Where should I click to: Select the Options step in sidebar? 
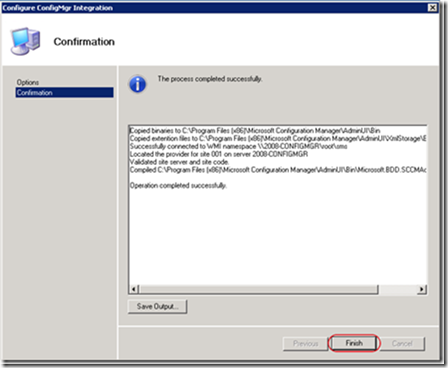[x=28, y=82]
